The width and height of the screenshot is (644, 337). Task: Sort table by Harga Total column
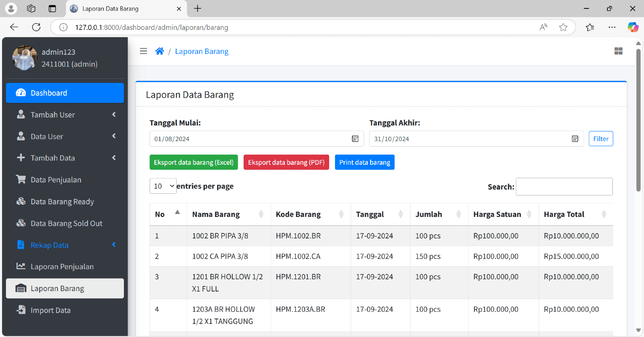pyautogui.click(x=576, y=214)
